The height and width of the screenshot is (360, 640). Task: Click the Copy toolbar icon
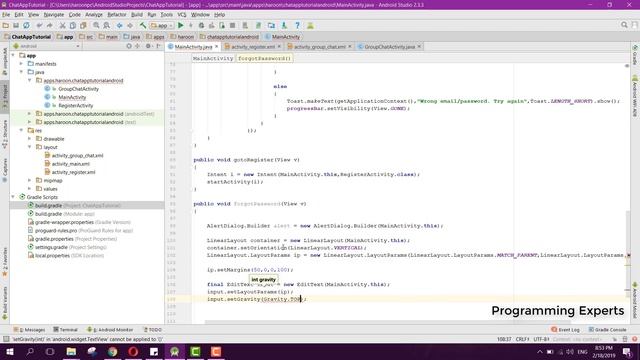click(x=73, y=25)
